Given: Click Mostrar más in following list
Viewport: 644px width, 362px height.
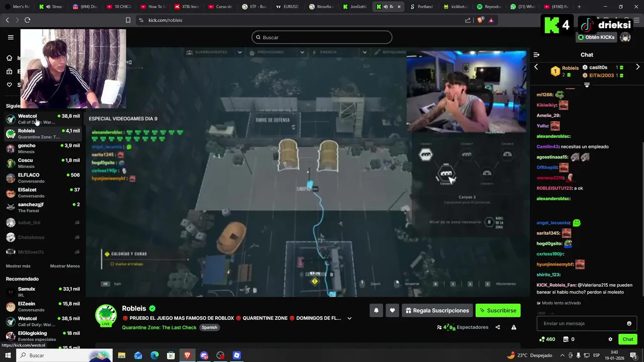Looking at the screenshot, I should coord(18,266).
